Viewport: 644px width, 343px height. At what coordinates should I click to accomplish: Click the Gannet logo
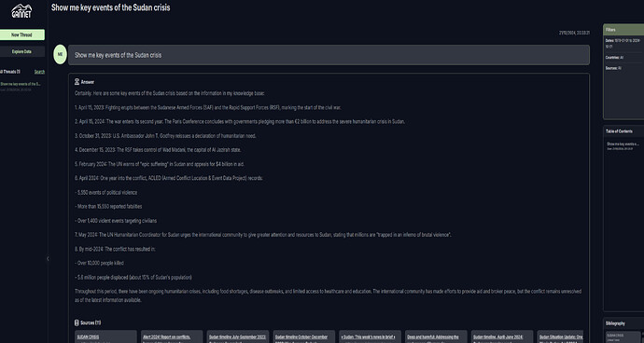tap(21, 11)
